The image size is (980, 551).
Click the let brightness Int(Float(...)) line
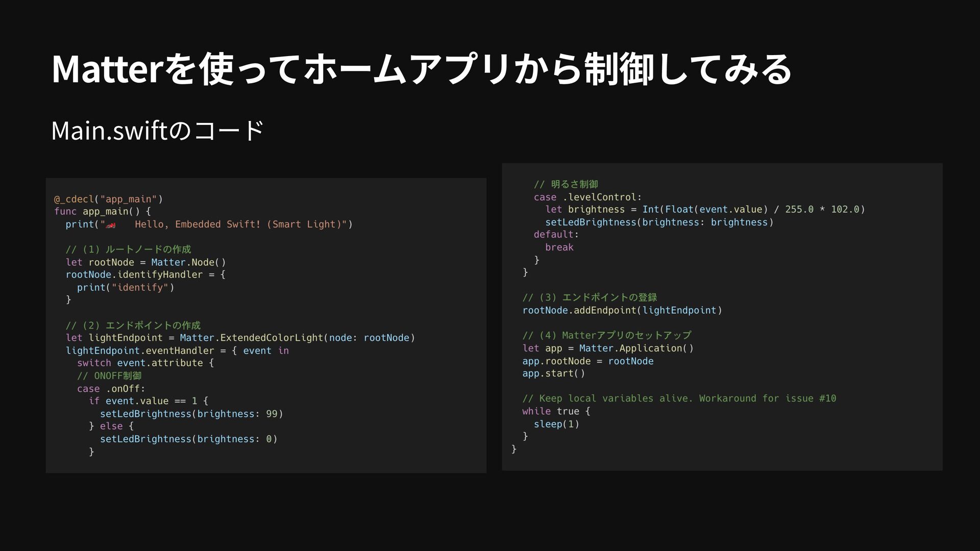tap(704, 209)
